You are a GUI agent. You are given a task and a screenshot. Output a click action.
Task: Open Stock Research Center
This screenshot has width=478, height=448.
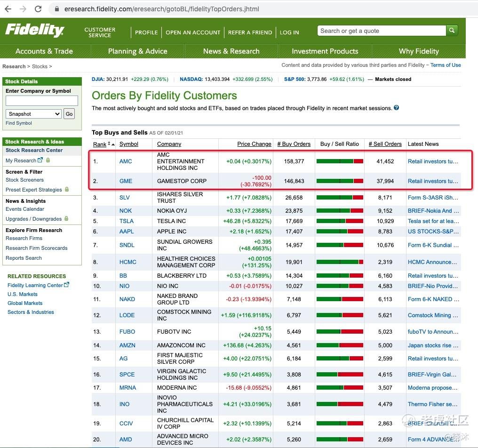coord(34,150)
